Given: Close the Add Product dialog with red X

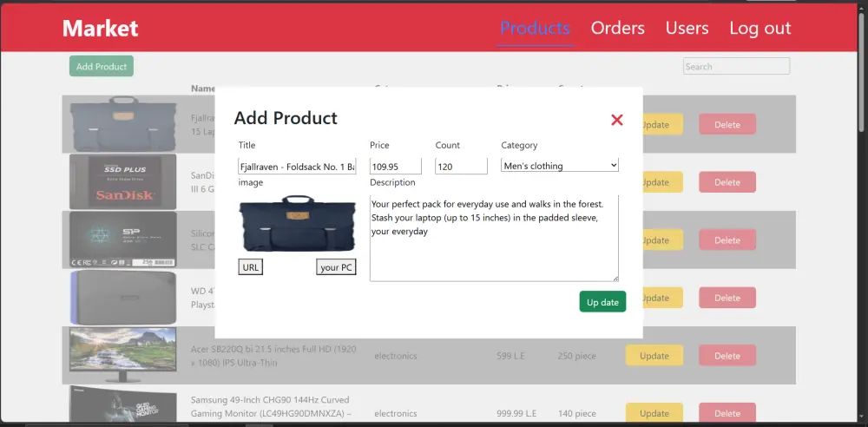Looking at the screenshot, I should (616, 120).
